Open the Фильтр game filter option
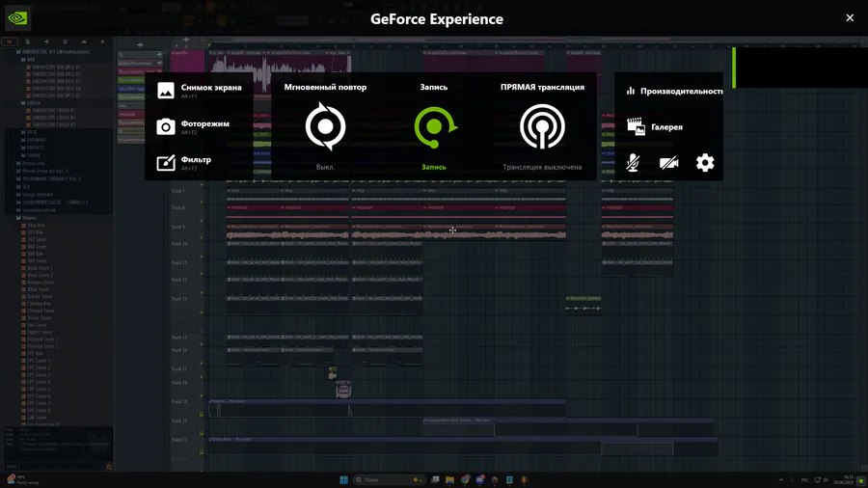This screenshot has width=868, height=488. 184,163
